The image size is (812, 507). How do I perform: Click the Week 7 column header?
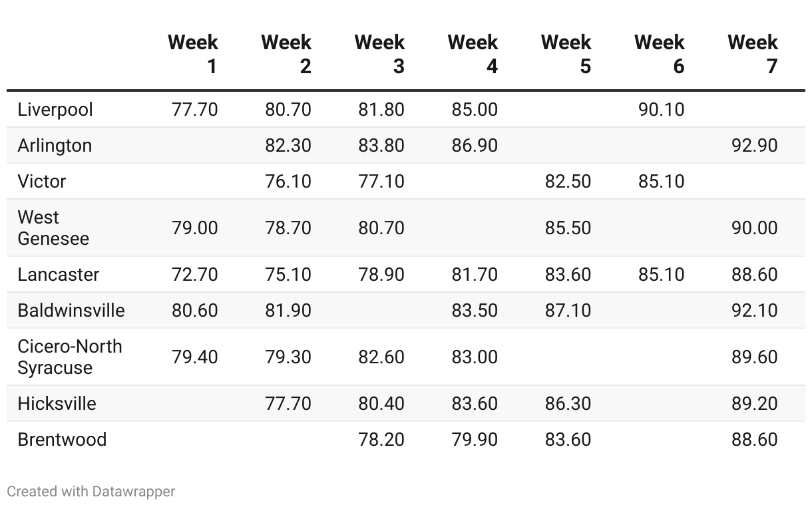click(x=752, y=54)
